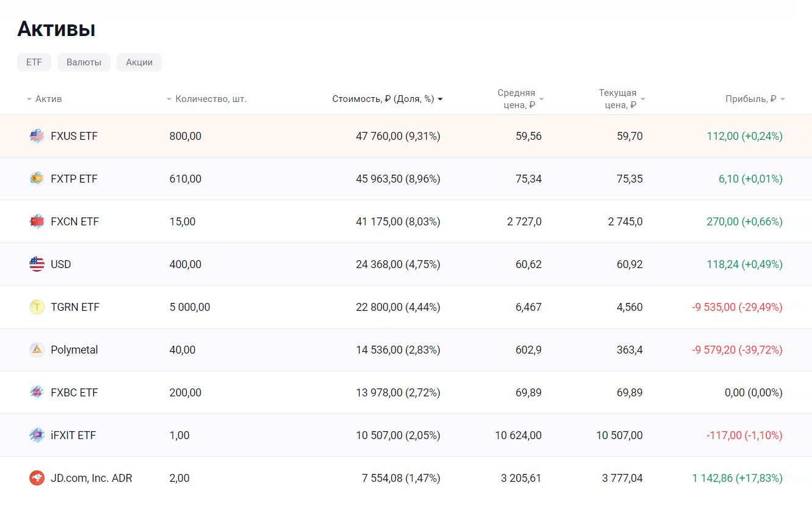Select average price 2 727,0

click(524, 222)
